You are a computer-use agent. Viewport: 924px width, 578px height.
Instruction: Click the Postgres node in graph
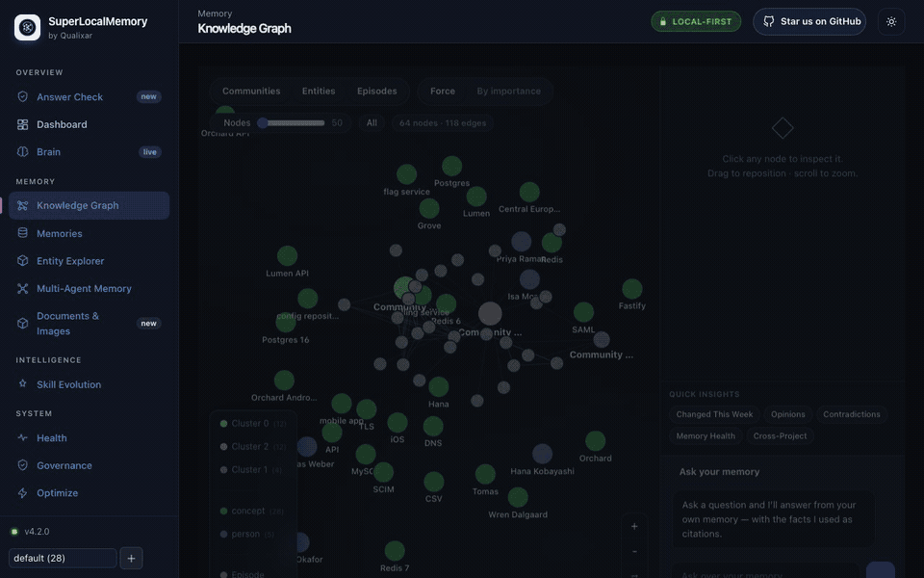452,167
